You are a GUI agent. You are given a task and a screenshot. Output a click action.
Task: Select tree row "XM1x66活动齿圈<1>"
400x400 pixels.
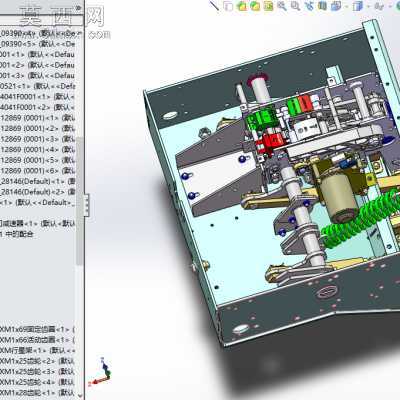[x=37, y=340]
